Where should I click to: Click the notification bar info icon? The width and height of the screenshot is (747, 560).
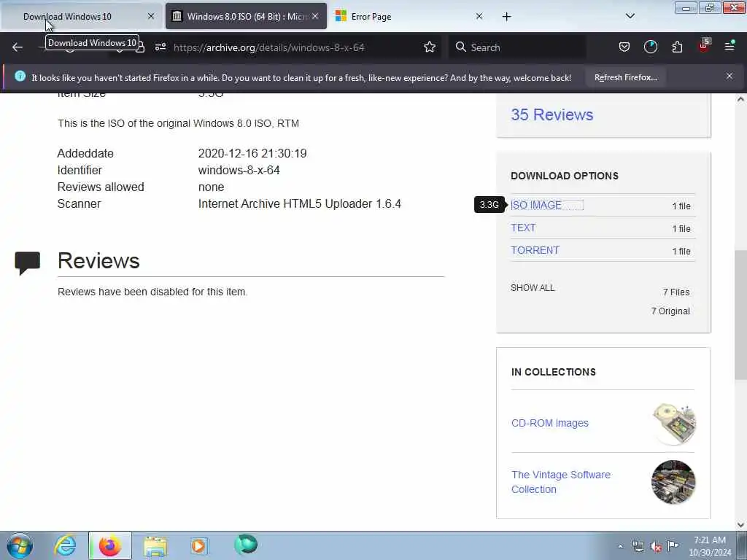20,76
